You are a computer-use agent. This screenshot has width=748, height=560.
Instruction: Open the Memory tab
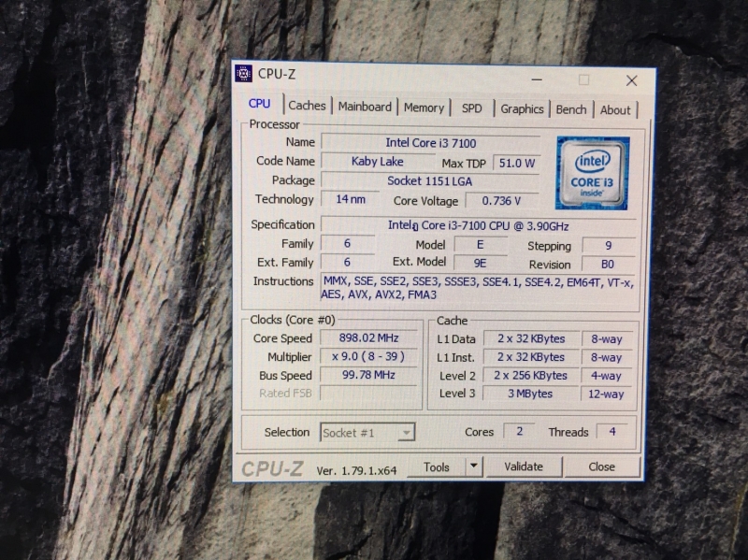(424, 108)
